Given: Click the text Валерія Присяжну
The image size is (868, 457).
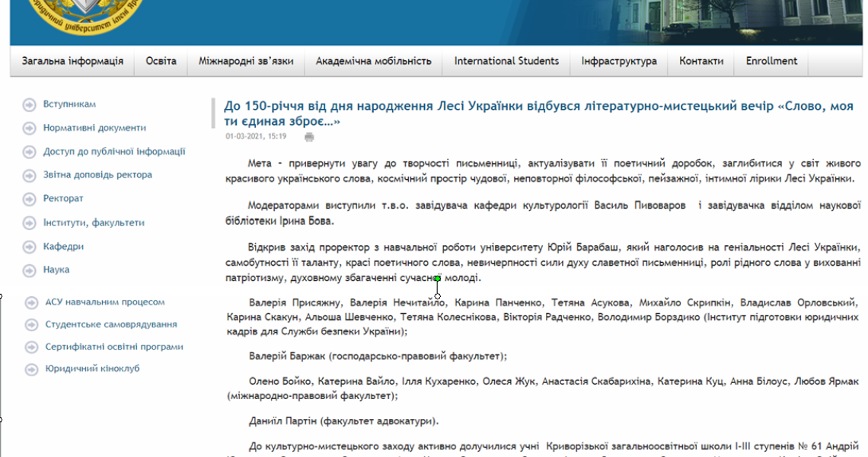Looking at the screenshot, I should tap(295, 303).
